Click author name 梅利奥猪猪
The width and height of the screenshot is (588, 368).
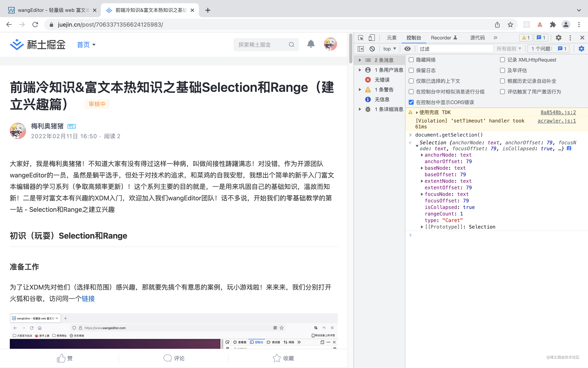click(x=47, y=126)
